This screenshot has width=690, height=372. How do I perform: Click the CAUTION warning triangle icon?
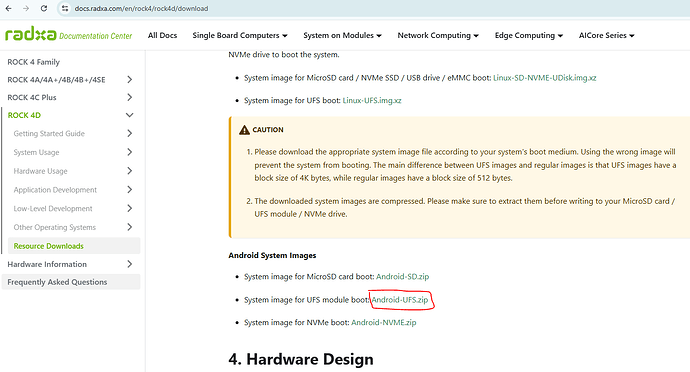pyautogui.click(x=244, y=130)
